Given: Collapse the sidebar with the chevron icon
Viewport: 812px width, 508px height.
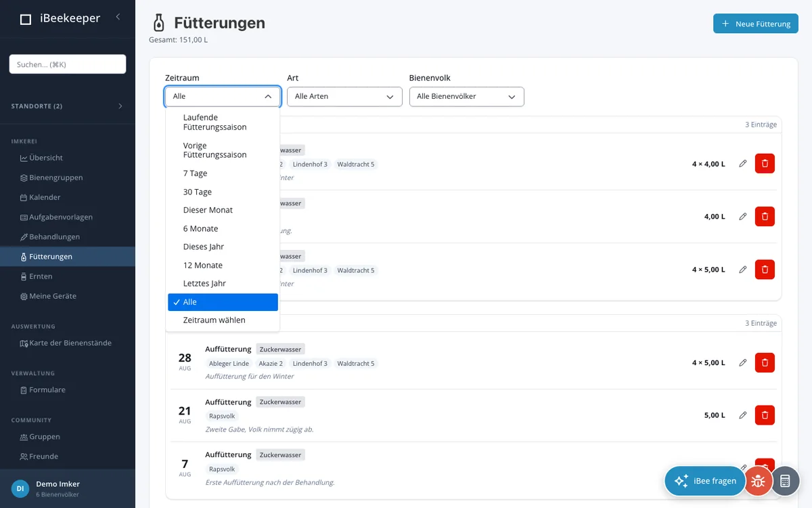Looking at the screenshot, I should pos(118,17).
